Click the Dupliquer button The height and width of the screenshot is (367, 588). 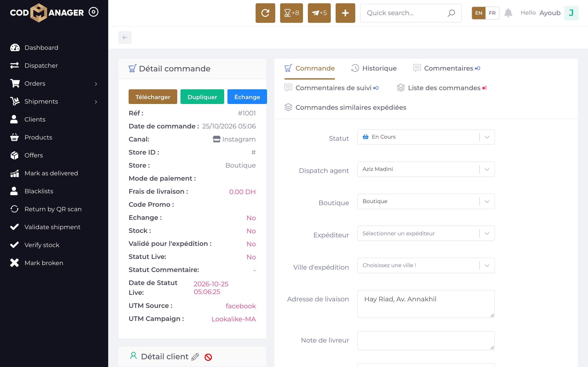(x=202, y=97)
